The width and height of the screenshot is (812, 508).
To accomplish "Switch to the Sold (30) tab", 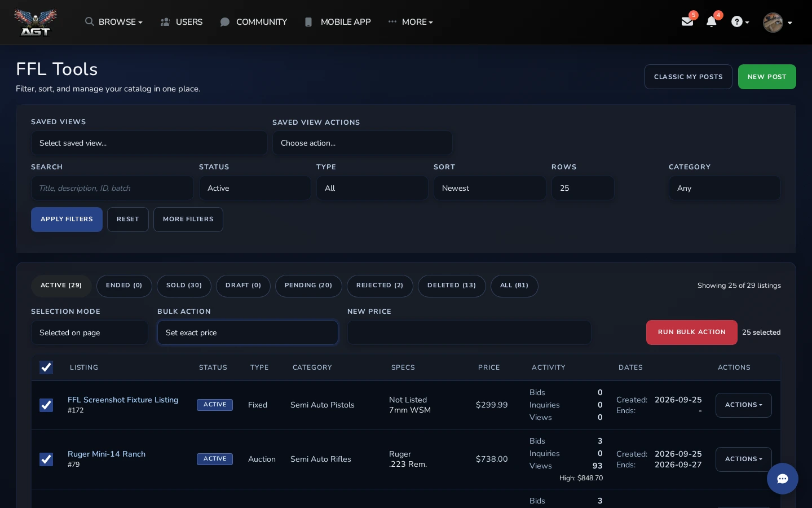I will [x=184, y=286].
